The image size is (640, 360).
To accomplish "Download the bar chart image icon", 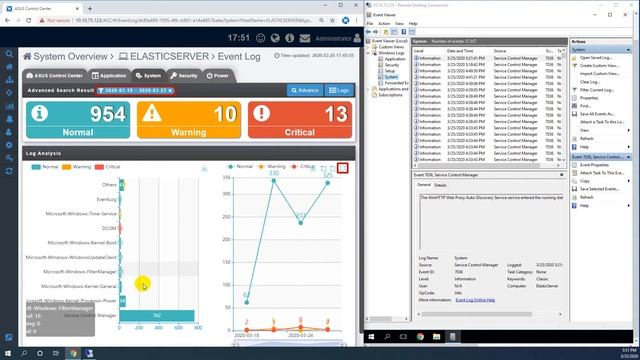I will (x=204, y=169).
